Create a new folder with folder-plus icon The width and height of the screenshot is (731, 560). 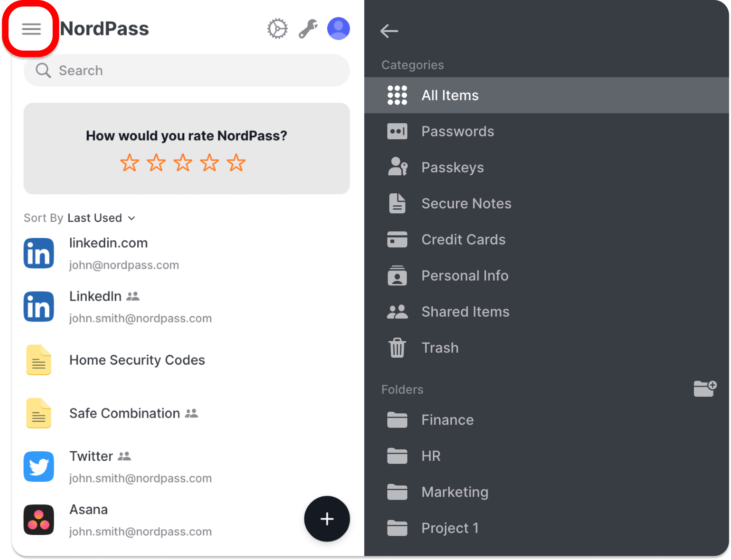[705, 389]
